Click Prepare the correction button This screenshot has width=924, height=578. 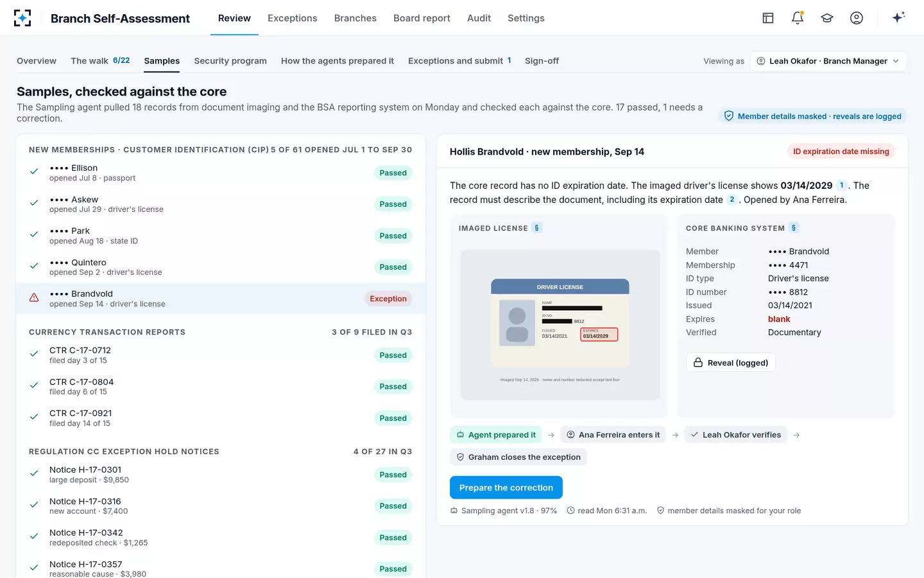tap(506, 487)
